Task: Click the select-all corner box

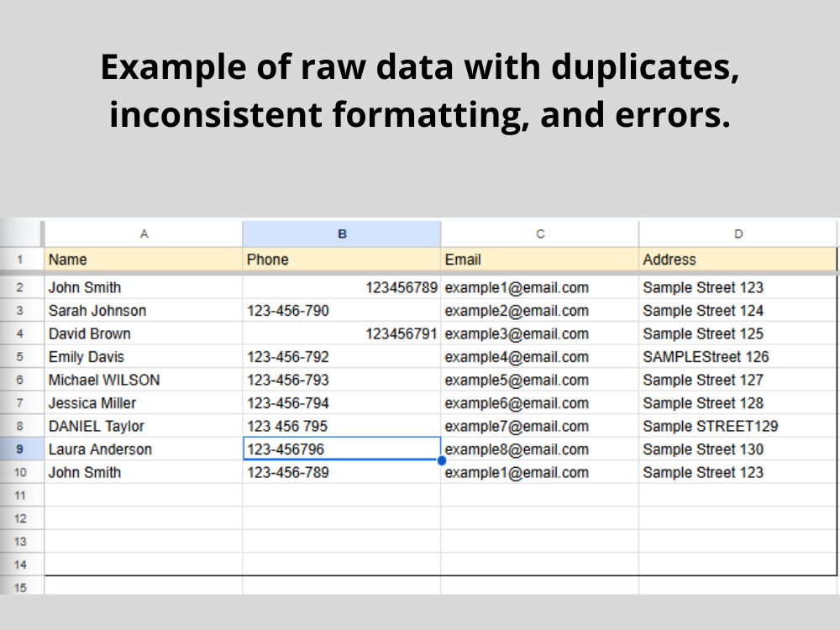Action: (x=22, y=234)
